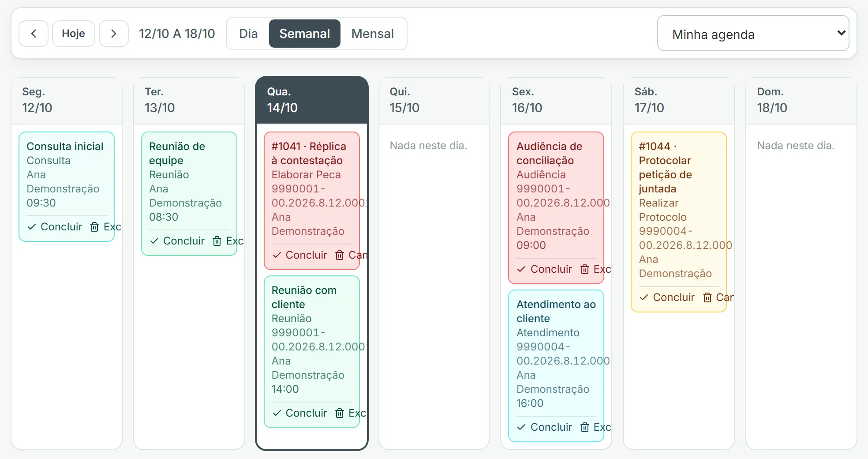
Task: Select the Dom. 18/10 day header
Action: coord(801,100)
